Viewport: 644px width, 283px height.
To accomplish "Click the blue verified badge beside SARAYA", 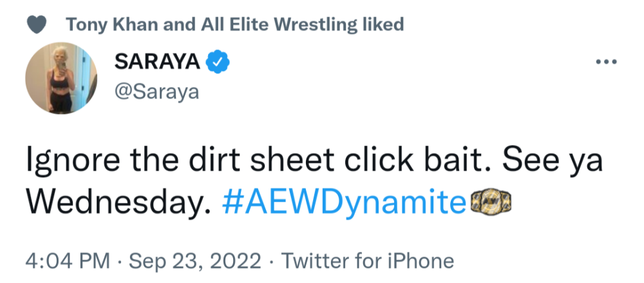I will point(218,63).
